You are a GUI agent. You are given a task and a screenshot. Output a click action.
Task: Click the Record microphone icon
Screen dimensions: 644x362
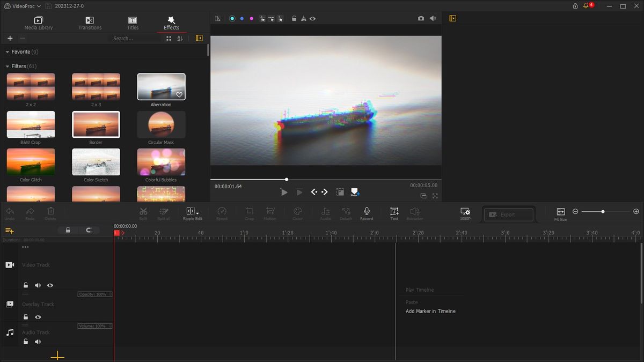click(367, 211)
